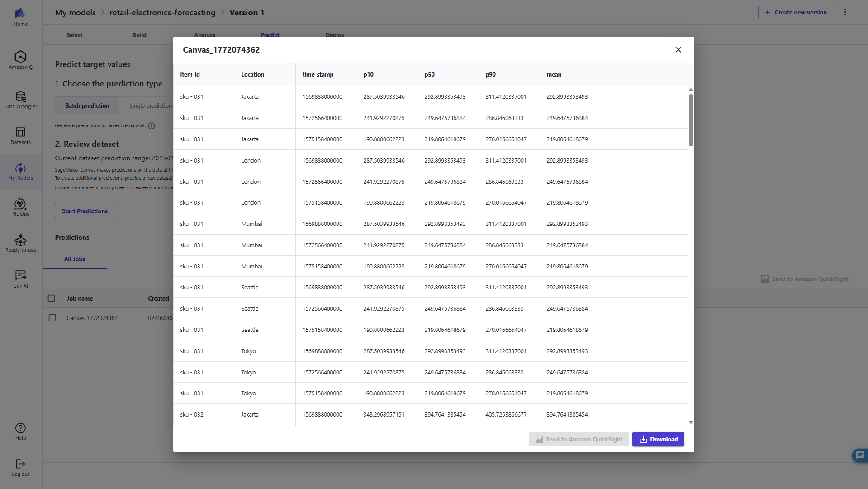The height and width of the screenshot is (489, 868).
Task: Open the three-dot more options menu
Action: click(845, 12)
